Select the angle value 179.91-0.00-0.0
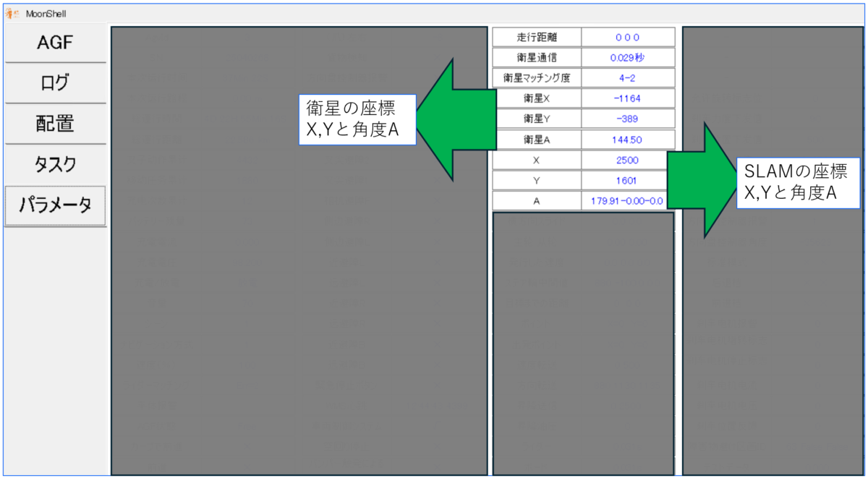The image size is (868, 478). [627, 201]
